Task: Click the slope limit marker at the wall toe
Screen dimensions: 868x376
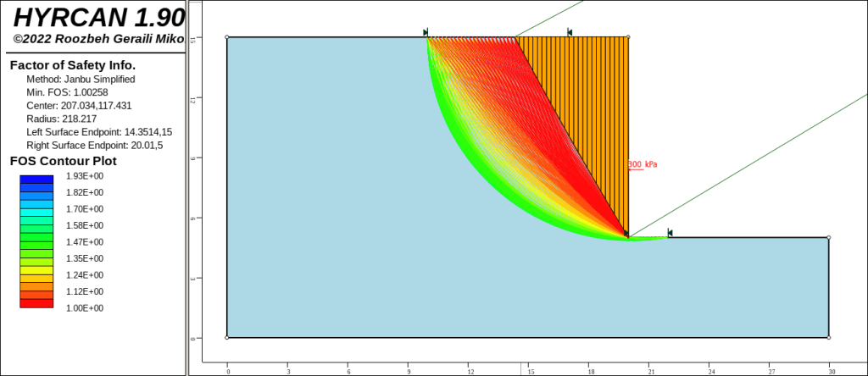Action: click(x=626, y=233)
